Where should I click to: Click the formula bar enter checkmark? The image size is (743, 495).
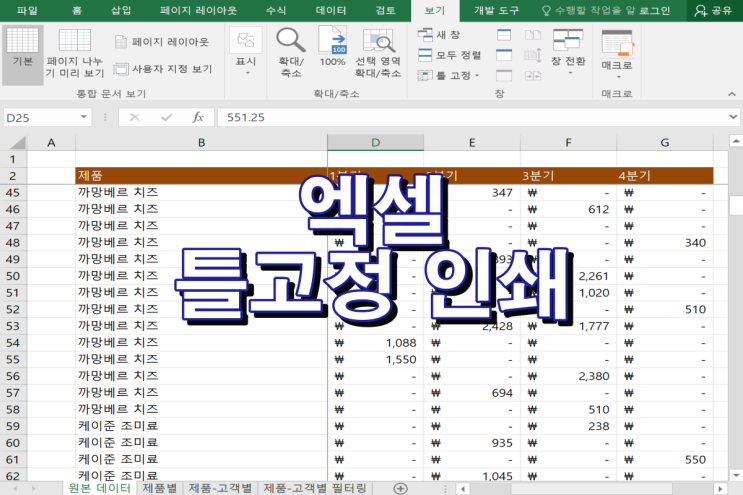coord(166,117)
